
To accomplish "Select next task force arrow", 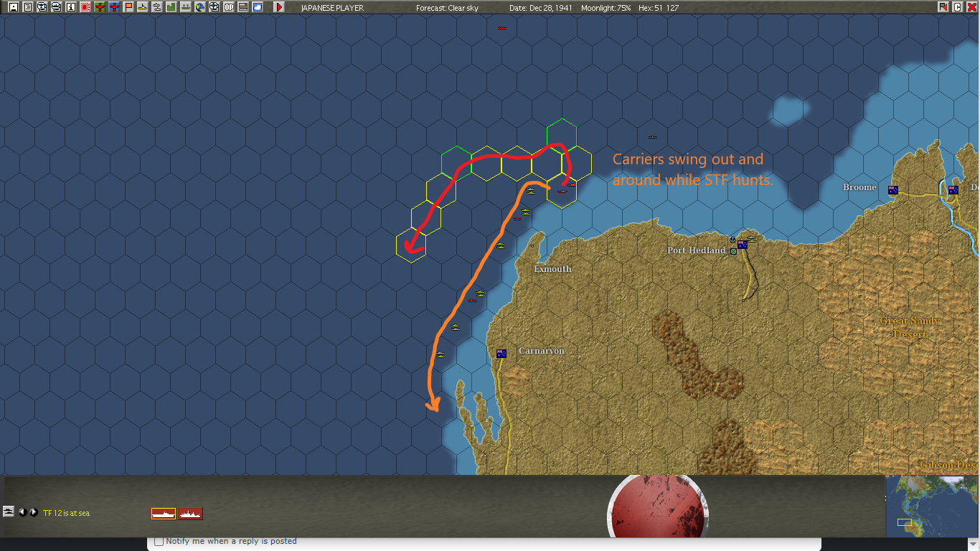I will click(x=34, y=512).
